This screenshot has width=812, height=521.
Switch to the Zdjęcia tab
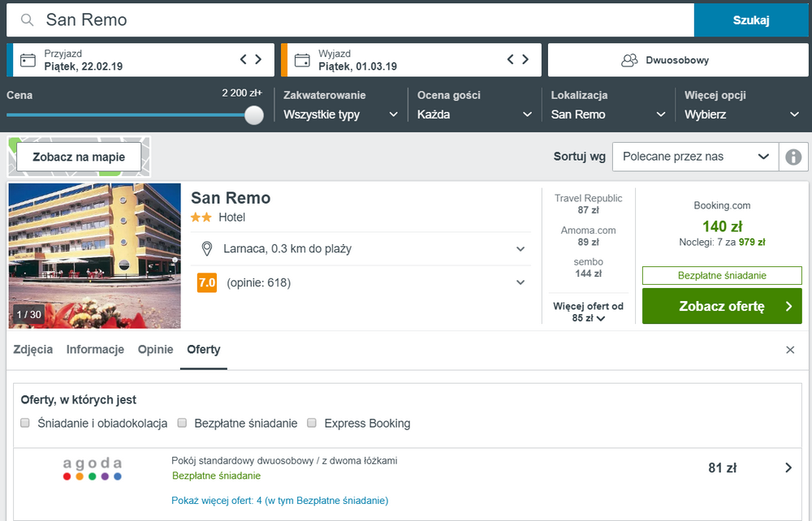click(33, 350)
